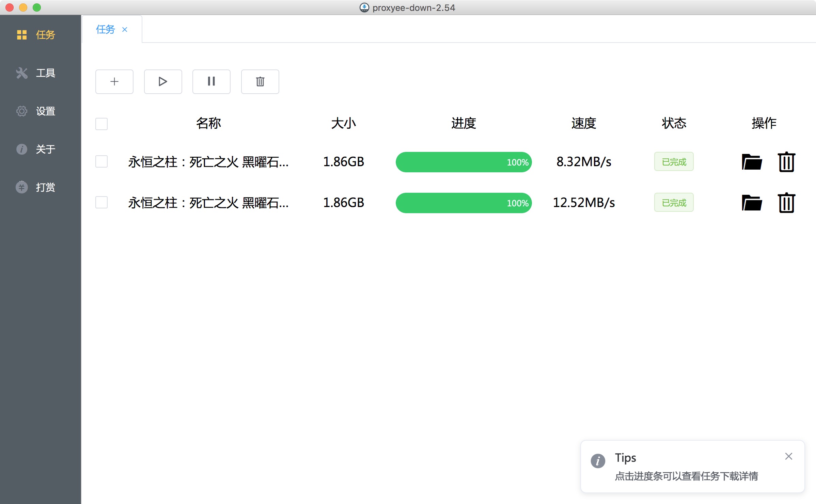Click the yen coin icon beside 打赏
The height and width of the screenshot is (504, 816).
coord(22,187)
